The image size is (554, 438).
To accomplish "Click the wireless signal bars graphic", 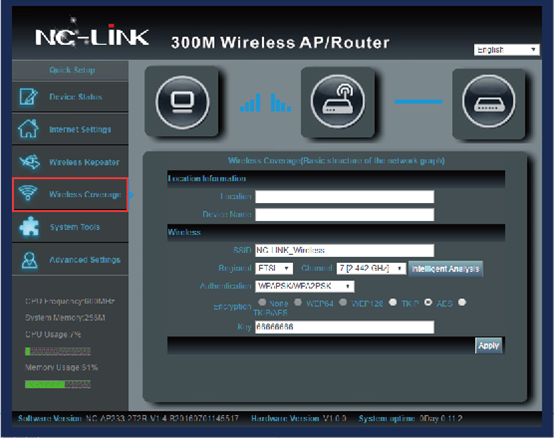I will [265, 103].
